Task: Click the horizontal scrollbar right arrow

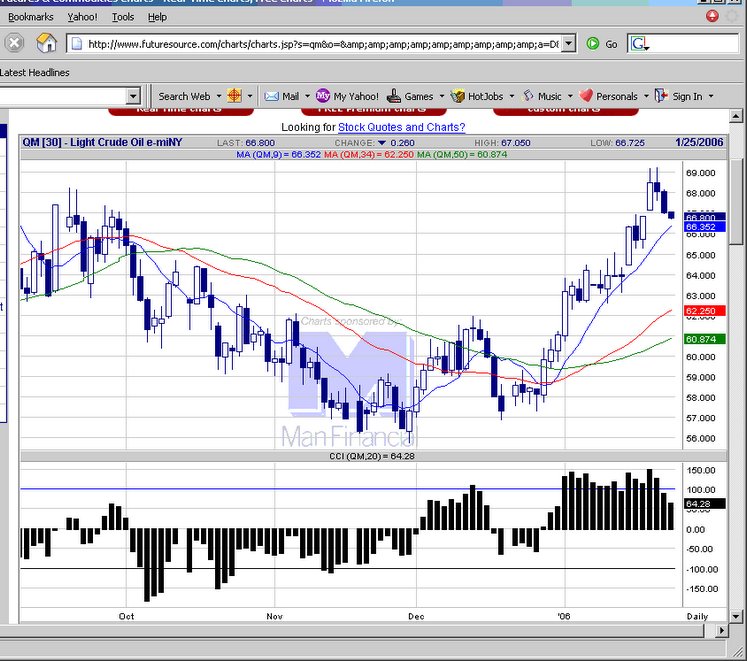Action: (722, 630)
